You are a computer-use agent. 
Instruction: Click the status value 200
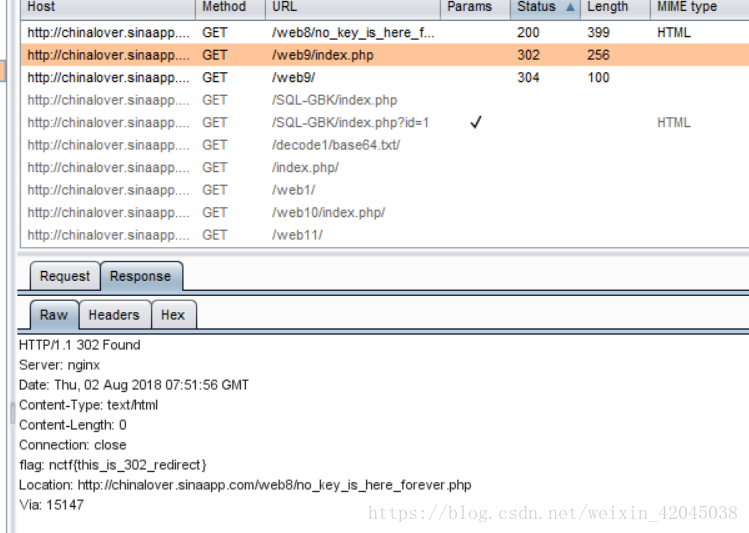[x=528, y=32]
